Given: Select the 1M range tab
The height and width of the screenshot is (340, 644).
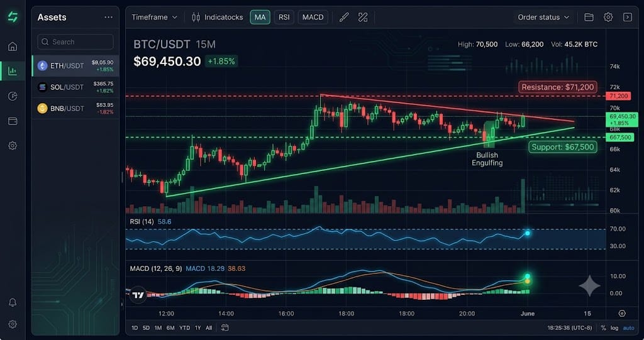Looking at the screenshot, I should click(158, 327).
